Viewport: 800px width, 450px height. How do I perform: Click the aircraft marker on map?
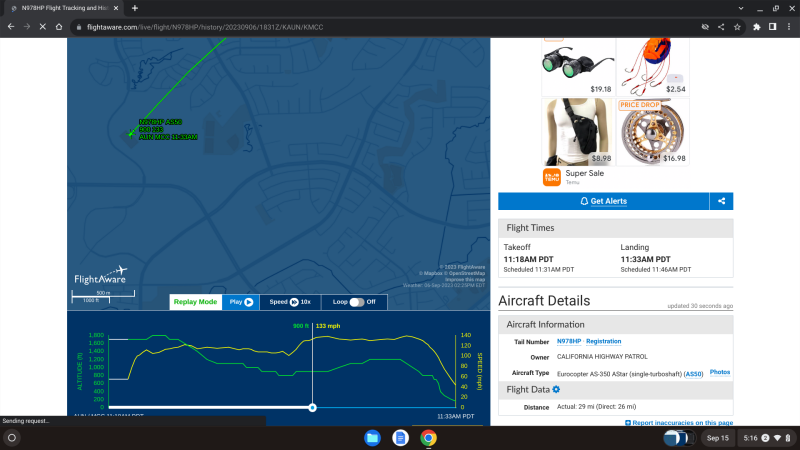click(x=131, y=134)
